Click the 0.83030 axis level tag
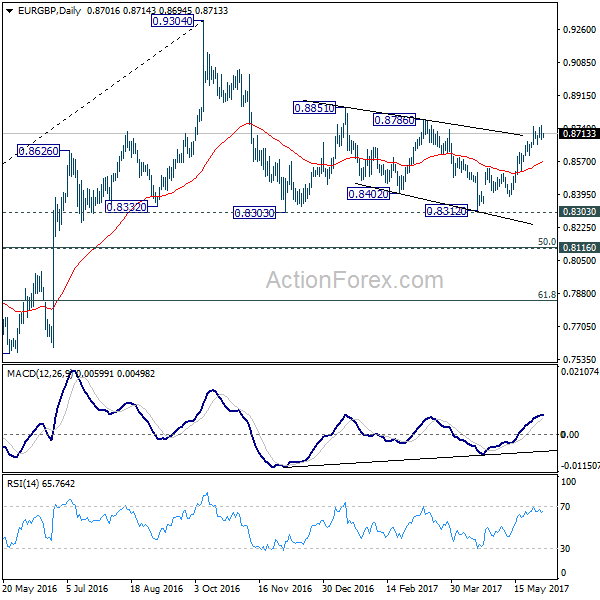Screen dimensions: 600x600 click(579, 212)
